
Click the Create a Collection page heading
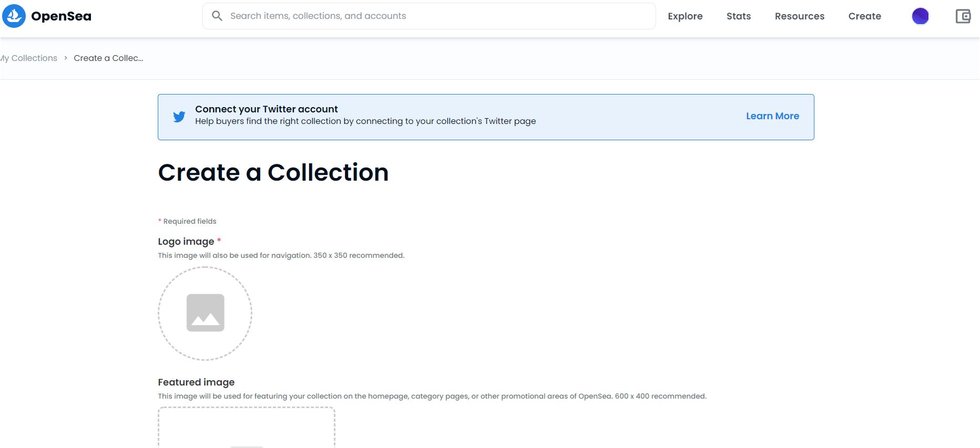tap(273, 172)
